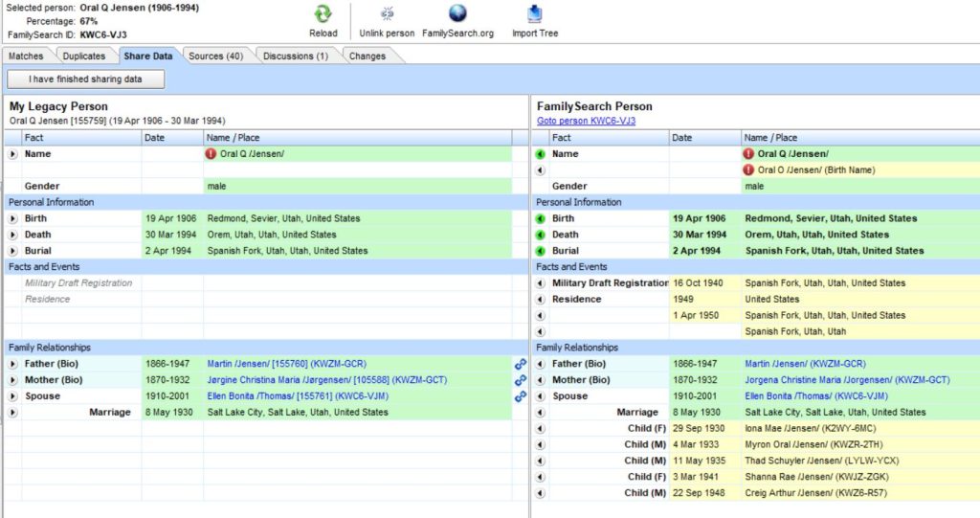The image size is (980, 518).
Task: Open Legacy Martin /Jensen/ [155760] link
Action: pyautogui.click(x=287, y=364)
